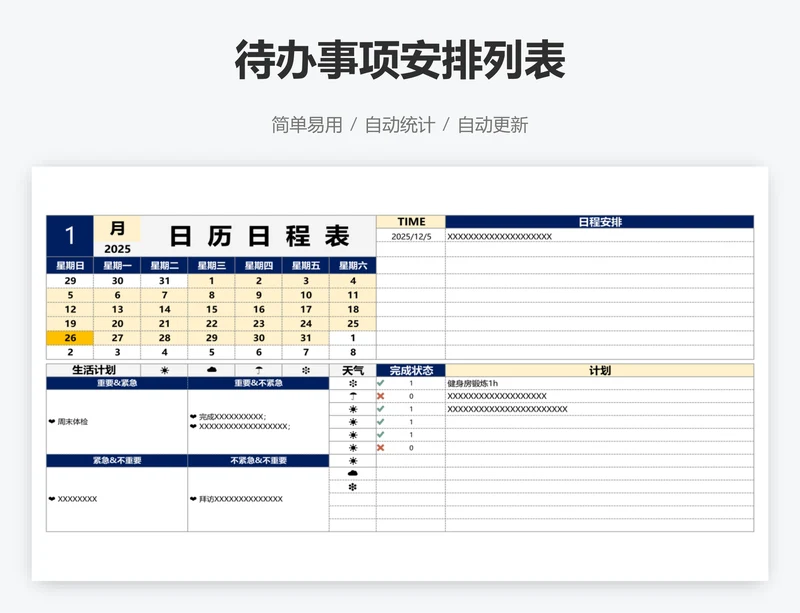The image size is (800, 613).
Task: Select calendar date 17
Action: [x=306, y=309]
